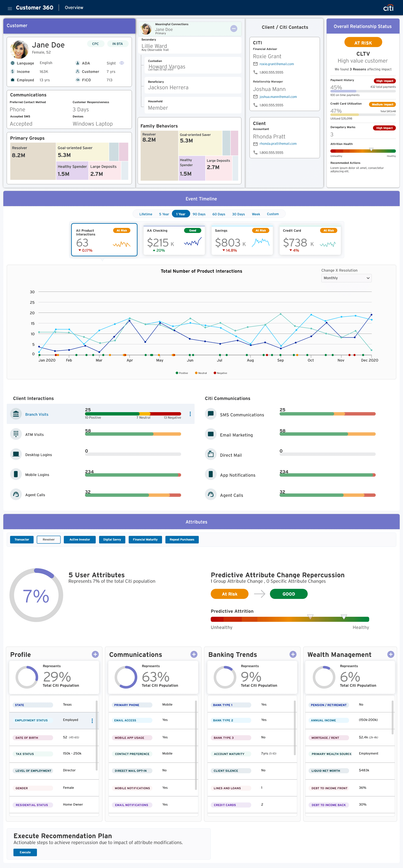The height and width of the screenshot is (868, 403).
Task: Open rhonda.pratt@email.com link
Action: pos(278,143)
